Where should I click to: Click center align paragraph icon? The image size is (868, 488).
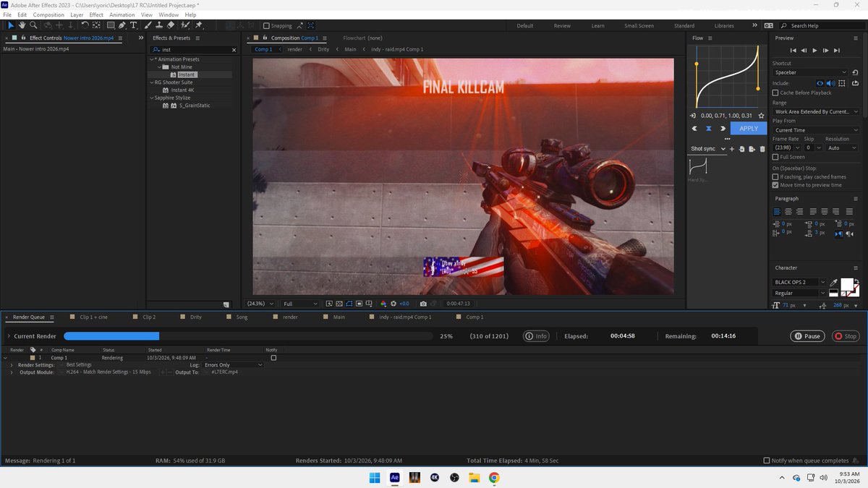click(789, 211)
